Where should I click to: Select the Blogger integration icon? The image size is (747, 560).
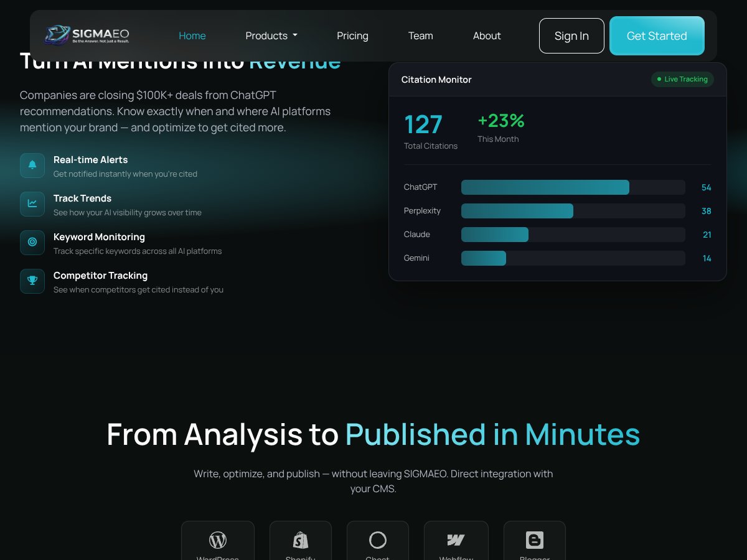535,540
